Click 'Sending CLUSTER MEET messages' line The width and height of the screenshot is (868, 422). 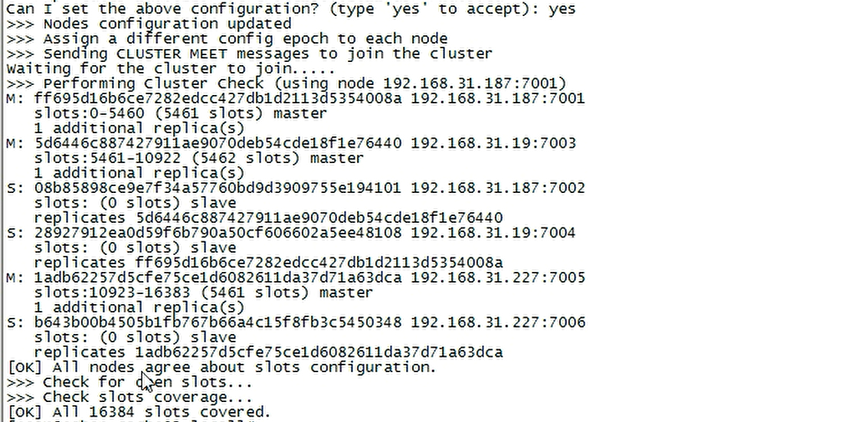250,54
